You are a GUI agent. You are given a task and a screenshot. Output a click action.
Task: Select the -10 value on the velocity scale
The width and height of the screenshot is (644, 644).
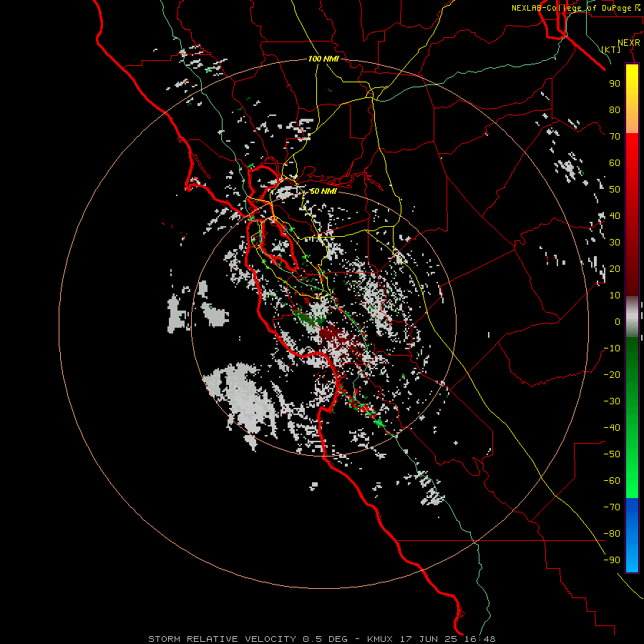pos(612,348)
